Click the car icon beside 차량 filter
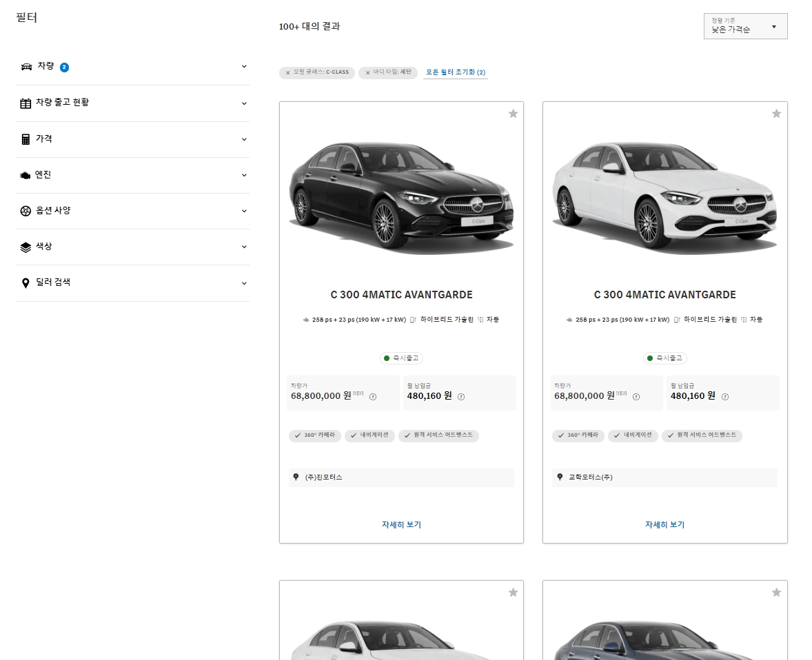 point(26,67)
